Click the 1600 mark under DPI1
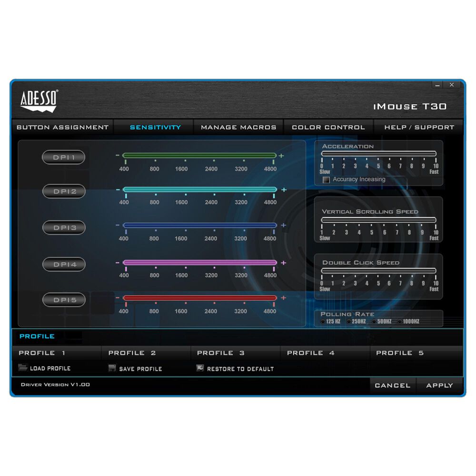The height and width of the screenshot is (476, 476). [x=181, y=169]
